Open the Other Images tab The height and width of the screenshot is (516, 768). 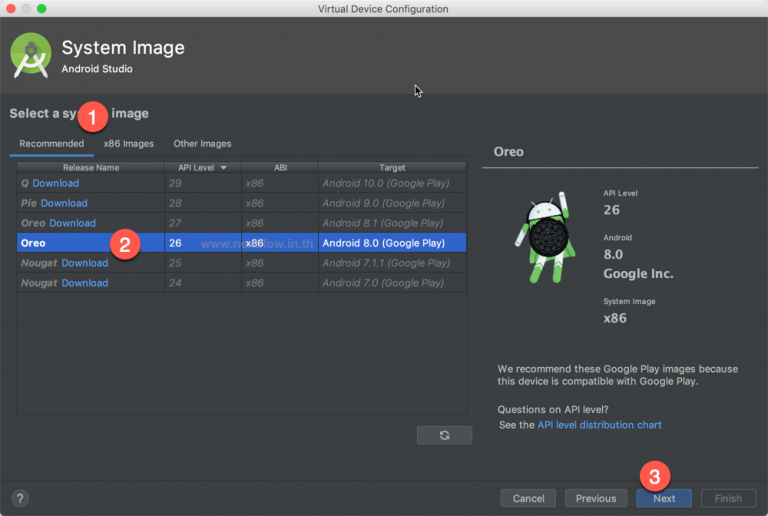click(x=202, y=143)
